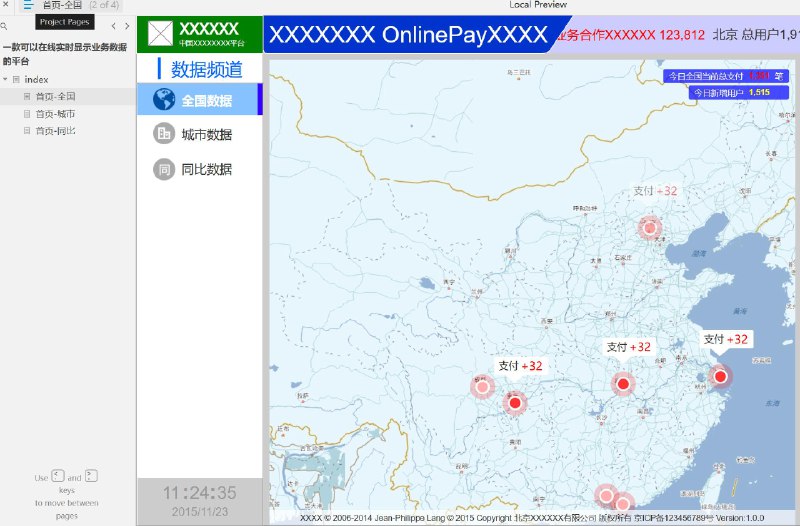Click the building icon for 城市数据
The width and height of the screenshot is (800, 526).
pos(164,134)
